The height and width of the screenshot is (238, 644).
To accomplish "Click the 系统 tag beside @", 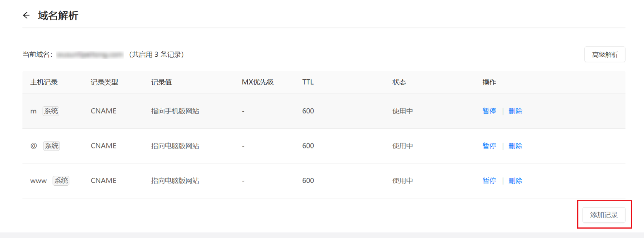I will (x=52, y=146).
